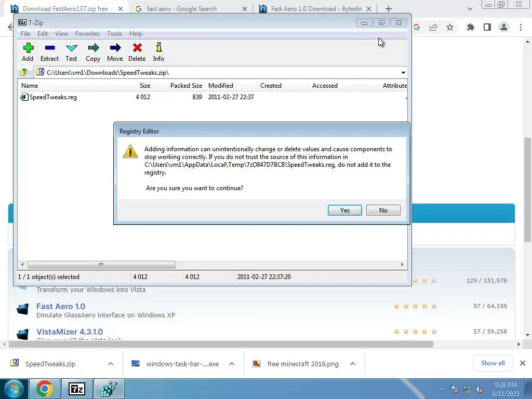Close the fast aero Google Search tab

tap(245, 9)
